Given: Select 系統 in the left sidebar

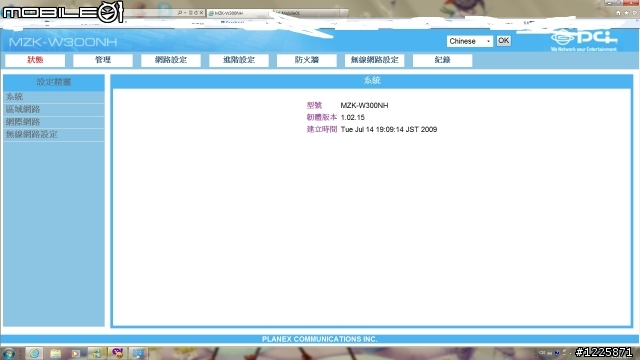Looking at the screenshot, I should click(54, 97).
